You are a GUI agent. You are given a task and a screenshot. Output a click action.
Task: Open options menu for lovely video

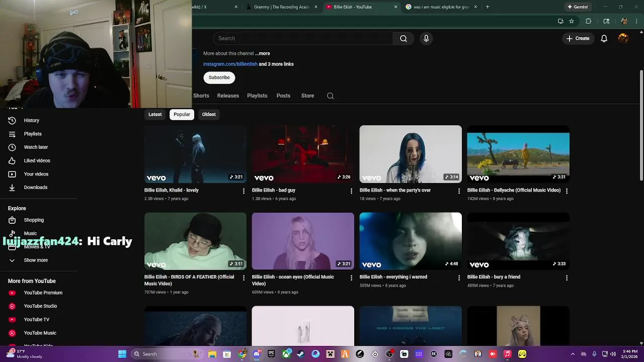point(244,191)
